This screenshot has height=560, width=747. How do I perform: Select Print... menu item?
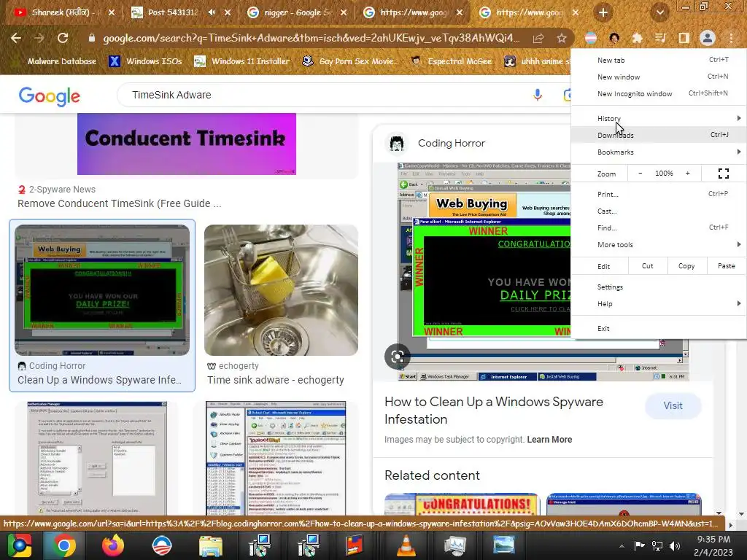[659, 194]
